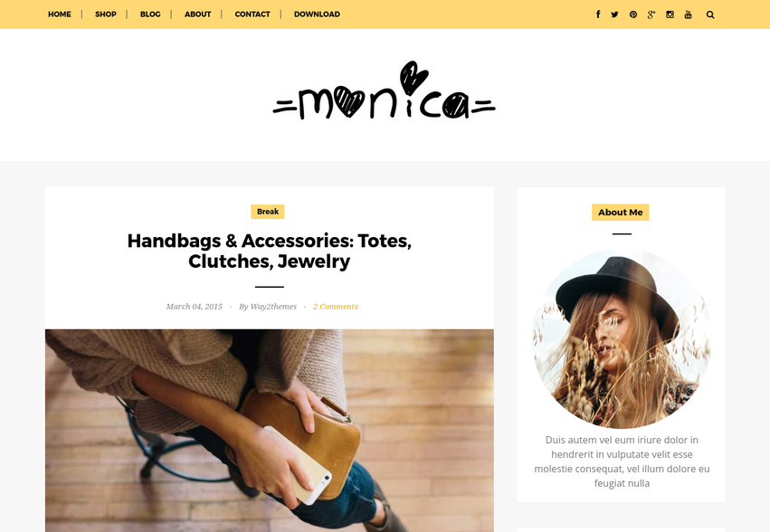The width and height of the screenshot is (770, 532).
Task: Click the Break category label
Action: tap(268, 212)
